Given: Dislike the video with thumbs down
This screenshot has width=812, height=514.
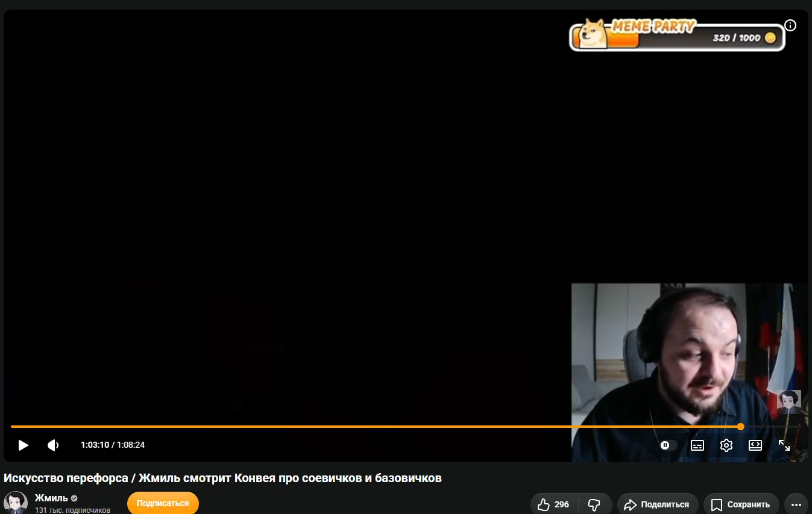Looking at the screenshot, I should pos(594,504).
